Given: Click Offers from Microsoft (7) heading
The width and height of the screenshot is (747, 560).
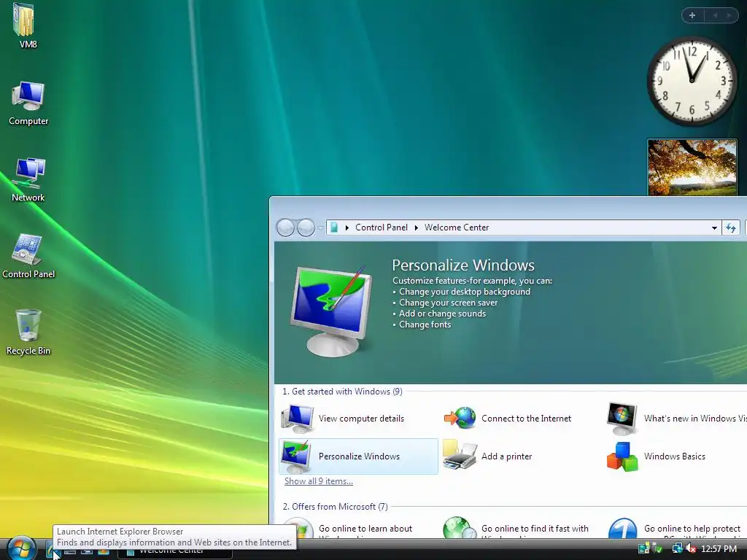Looking at the screenshot, I should point(335,507).
